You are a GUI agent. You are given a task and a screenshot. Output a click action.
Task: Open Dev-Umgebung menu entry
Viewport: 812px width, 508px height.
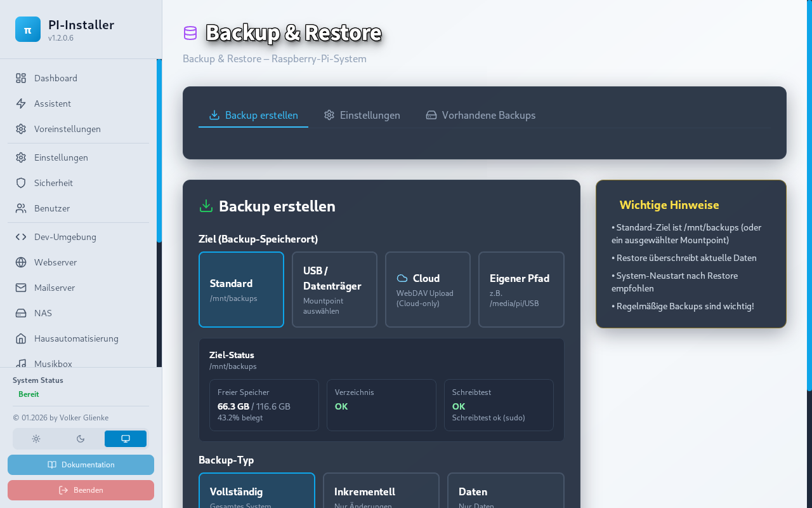pyautogui.click(x=78, y=237)
